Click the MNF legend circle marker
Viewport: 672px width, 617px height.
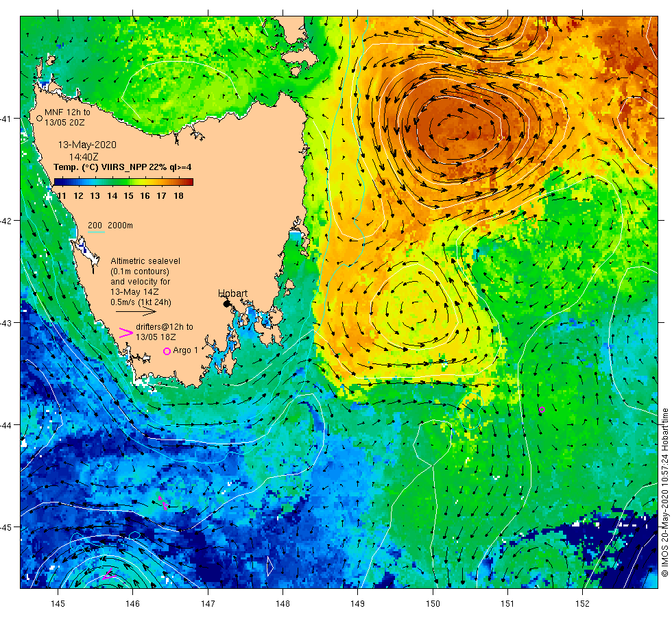(40, 118)
